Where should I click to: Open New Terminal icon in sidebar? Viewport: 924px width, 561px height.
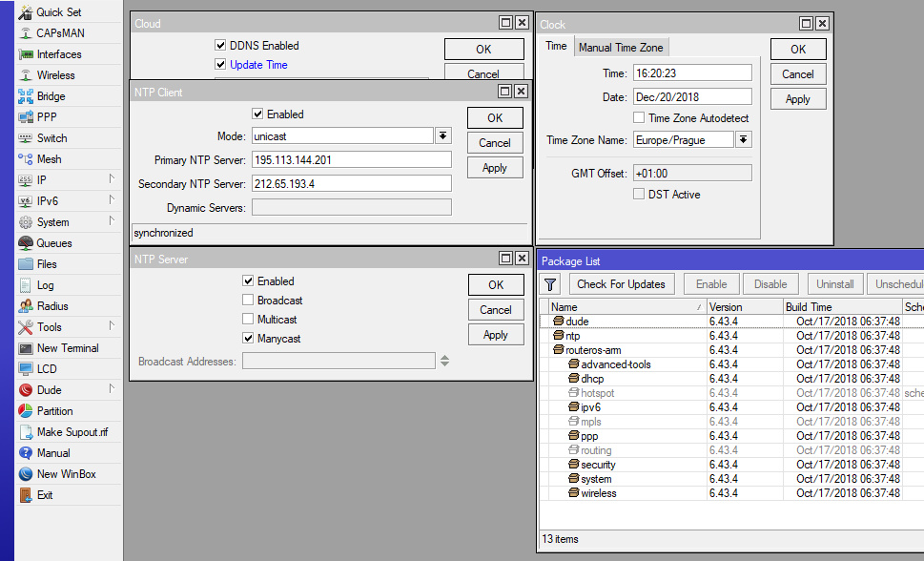click(26, 348)
